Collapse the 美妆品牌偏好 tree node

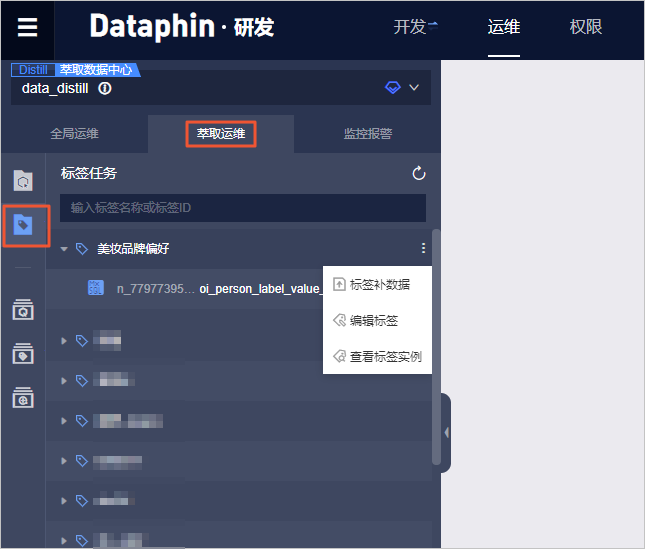click(64, 249)
